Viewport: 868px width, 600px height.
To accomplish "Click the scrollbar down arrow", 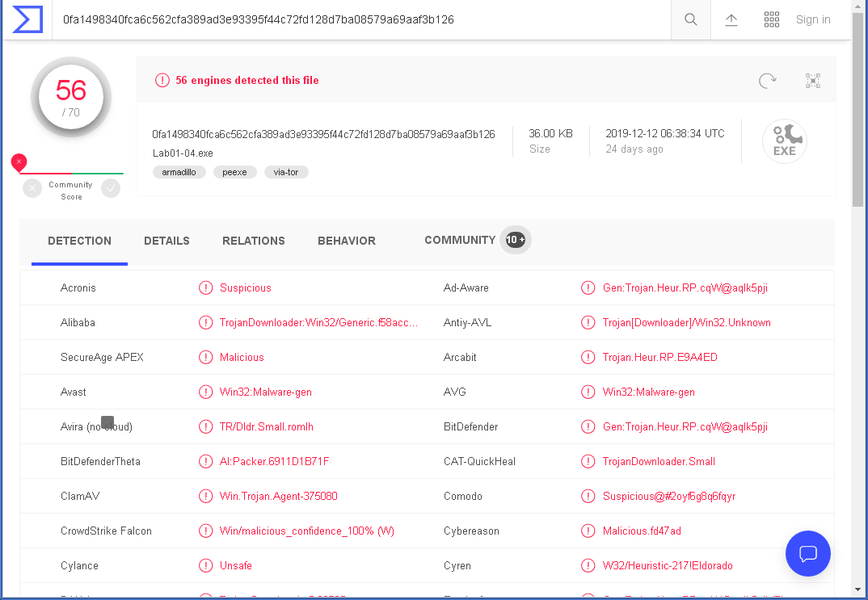I will (858, 590).
